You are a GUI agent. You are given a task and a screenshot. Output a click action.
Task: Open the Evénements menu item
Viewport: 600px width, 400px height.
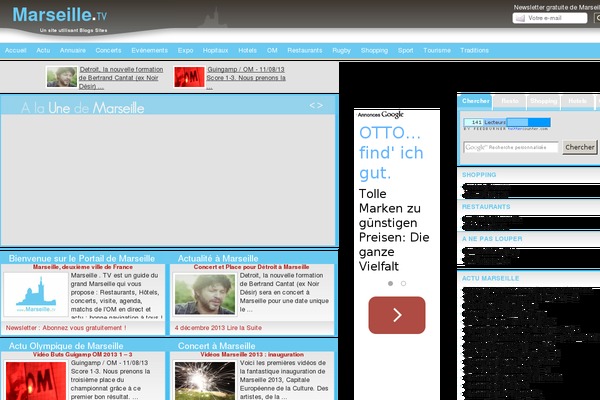point(150,51)
